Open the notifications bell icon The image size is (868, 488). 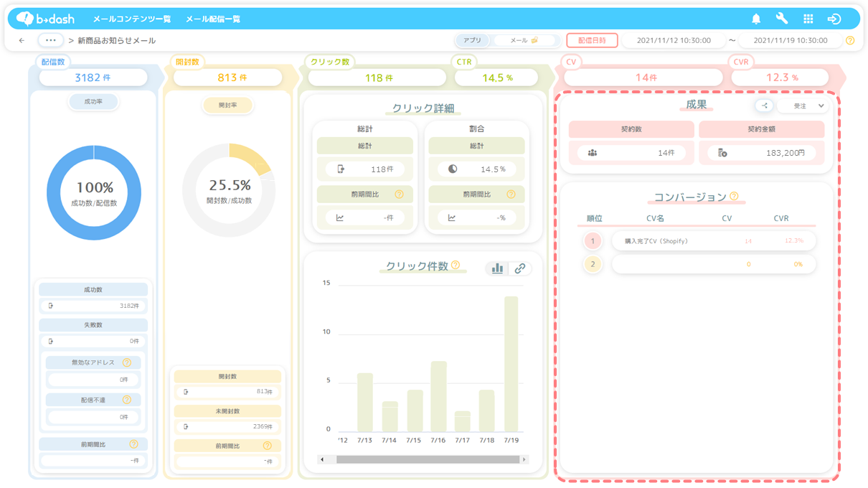point(756,19)
